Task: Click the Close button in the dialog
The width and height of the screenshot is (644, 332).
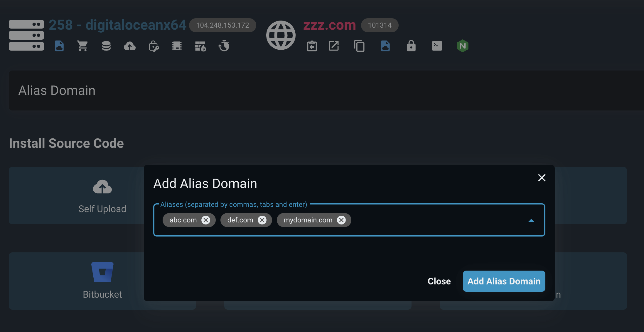Action: click(439, 281)
